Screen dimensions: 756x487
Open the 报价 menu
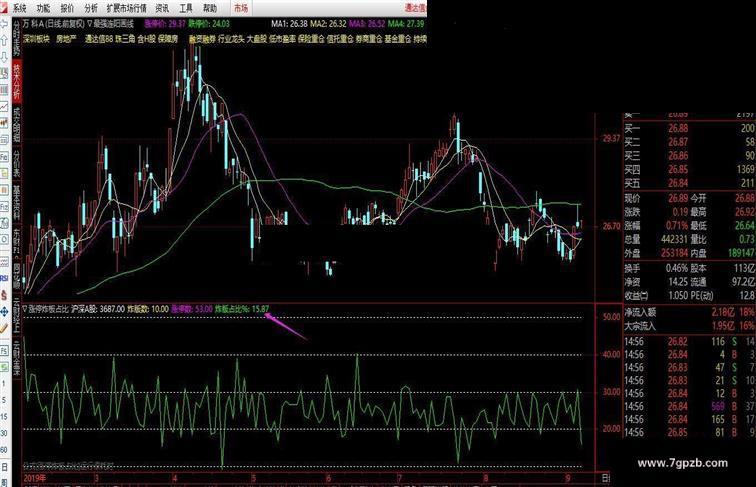(68, 8)
